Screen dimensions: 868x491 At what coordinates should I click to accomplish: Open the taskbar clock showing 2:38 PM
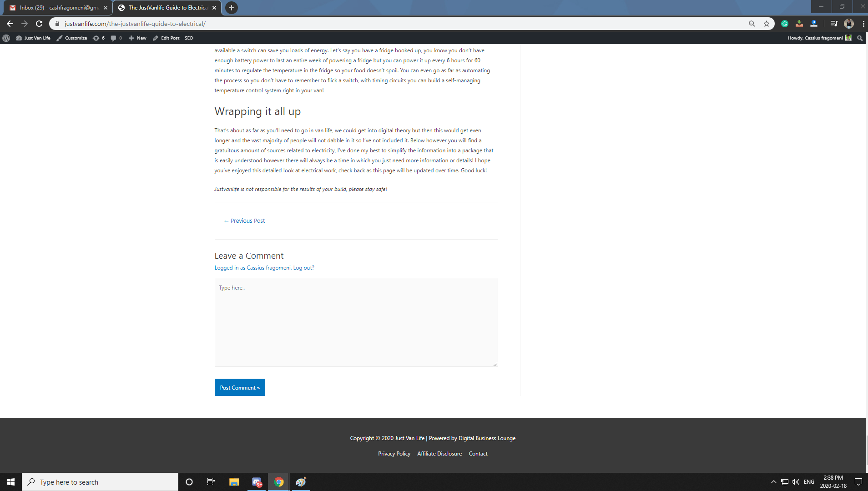(x=833, y=482)
